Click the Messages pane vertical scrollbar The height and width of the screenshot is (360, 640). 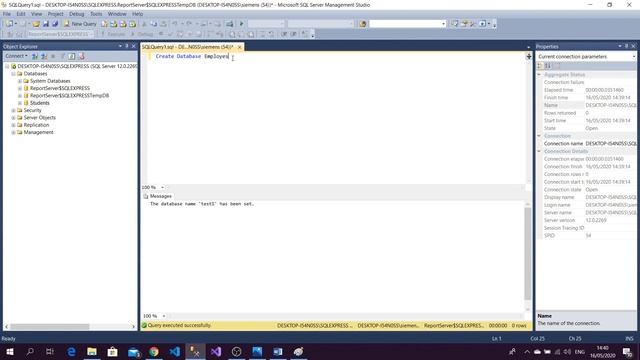[x=528, y=253]
